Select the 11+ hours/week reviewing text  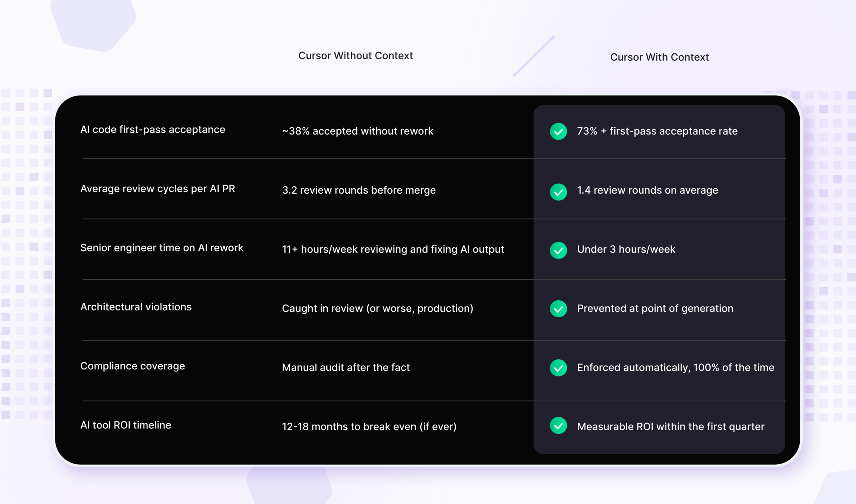(393, 249)
